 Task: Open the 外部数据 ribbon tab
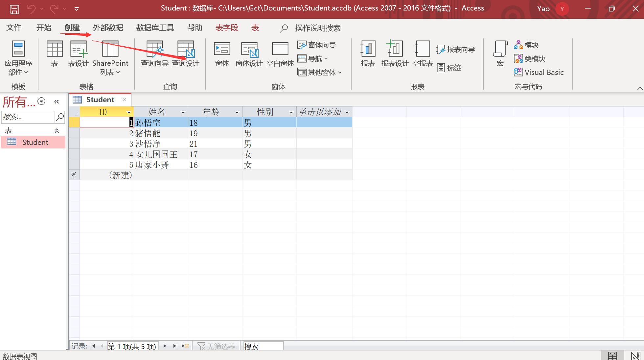[108, 28]
